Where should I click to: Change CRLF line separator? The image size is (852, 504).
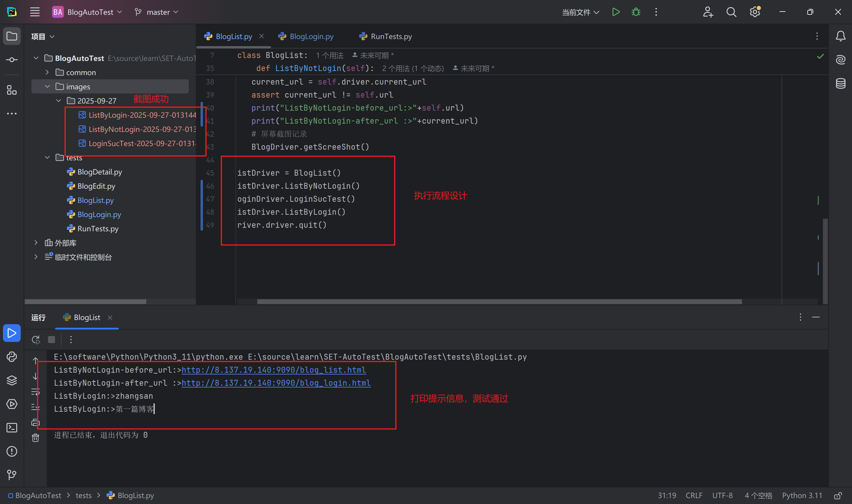point(693,495)
